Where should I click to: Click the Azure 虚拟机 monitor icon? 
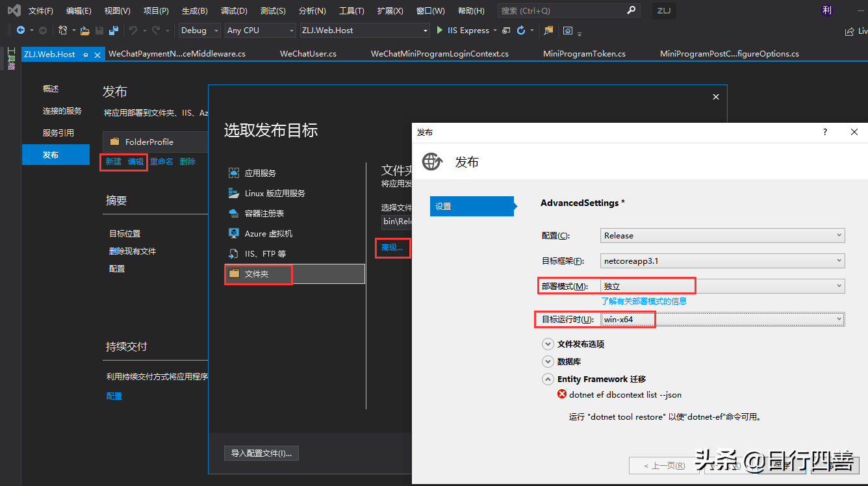point(234,233)
